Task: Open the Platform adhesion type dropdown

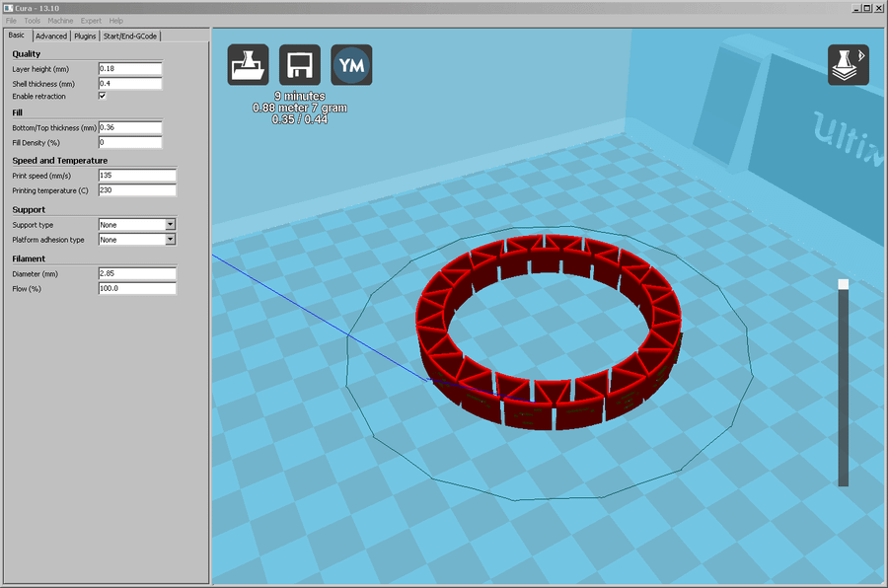Action: click(x=136, y=239)
